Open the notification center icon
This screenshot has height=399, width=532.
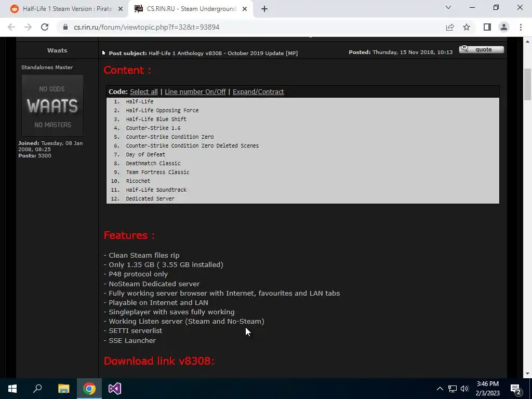coord(516,389)
